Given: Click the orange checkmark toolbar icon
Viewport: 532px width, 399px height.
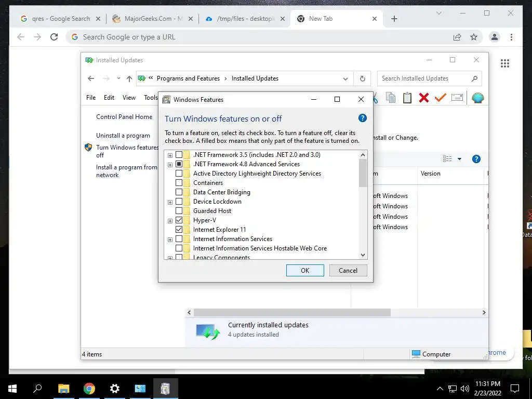Looking at the screenshot, I should 440,98.
